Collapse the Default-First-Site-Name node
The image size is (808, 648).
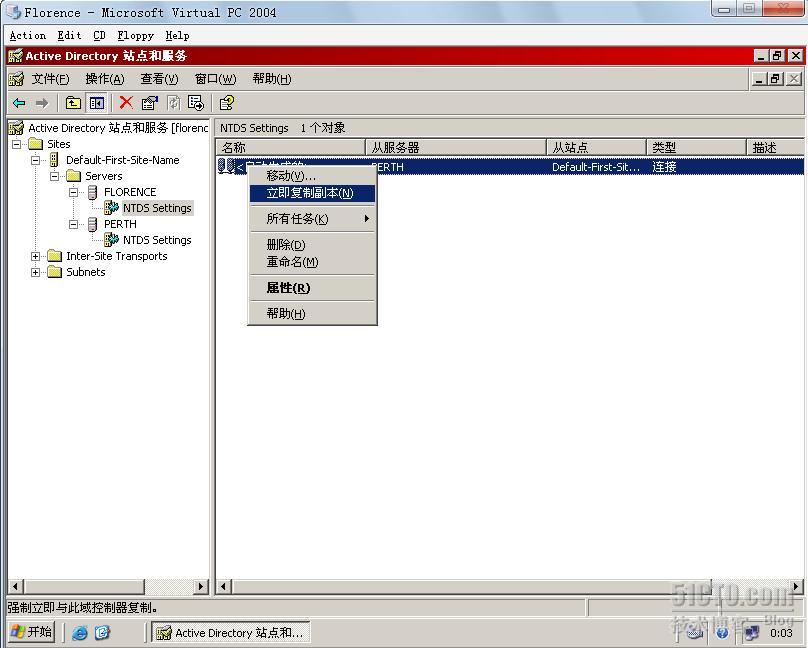pyautogui.click(x=36, y=160)
